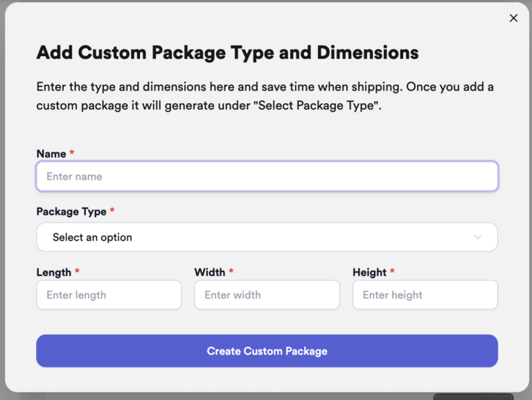532x400 pixels.
Task: Submit with Create Custom Package button
Action: pos(267,351)
